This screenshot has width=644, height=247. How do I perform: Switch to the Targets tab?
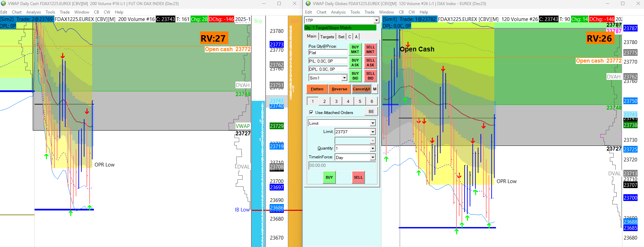[327, 37]
